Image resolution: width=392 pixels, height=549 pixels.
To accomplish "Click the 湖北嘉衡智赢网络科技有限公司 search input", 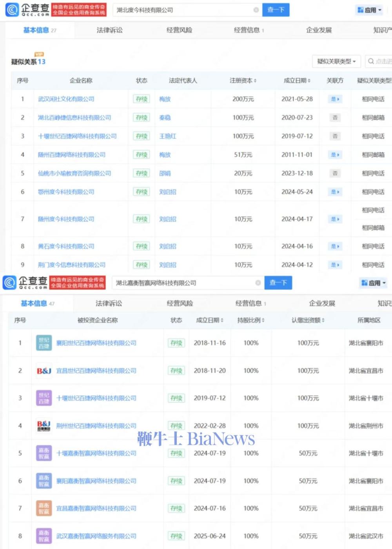I will (188, 283).
